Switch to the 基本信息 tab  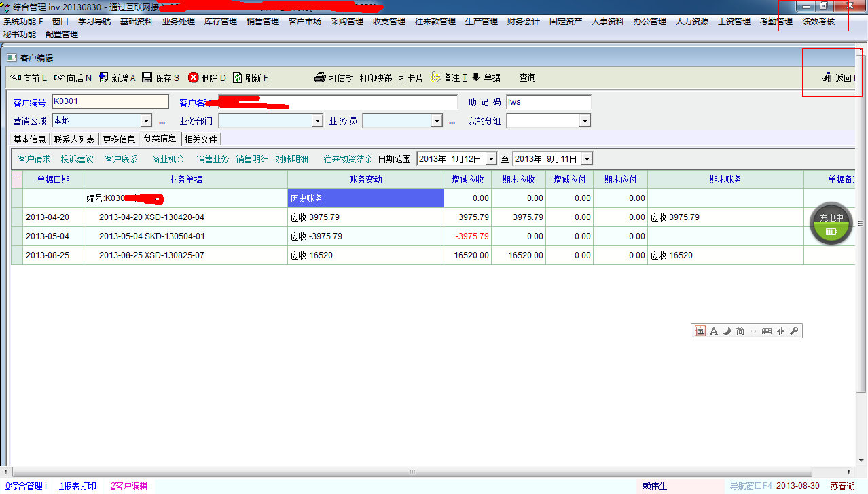[x=30, y=139]
